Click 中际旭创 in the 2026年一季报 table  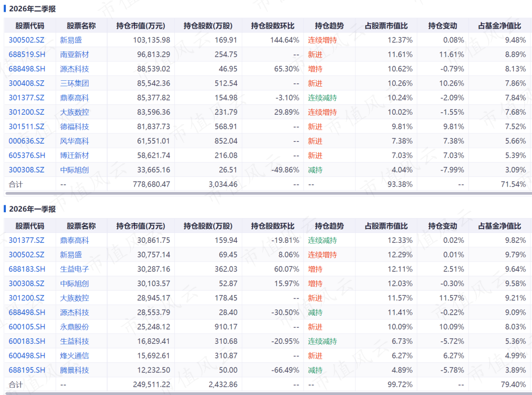pyautogui.click(x=74, y=283)
